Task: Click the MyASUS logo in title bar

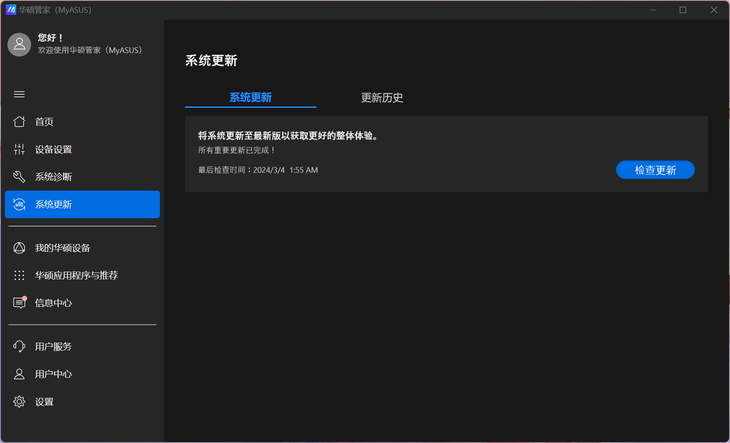Action: click(11, 10)
